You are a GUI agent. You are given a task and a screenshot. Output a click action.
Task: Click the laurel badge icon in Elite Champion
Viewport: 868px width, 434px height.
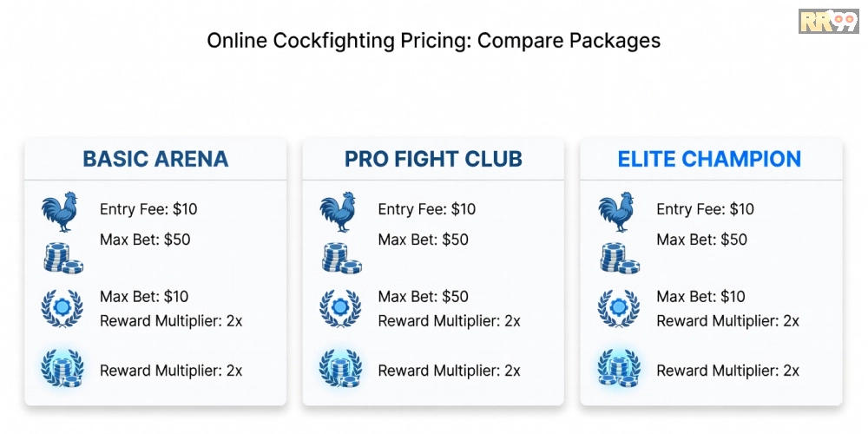[618, 308]
